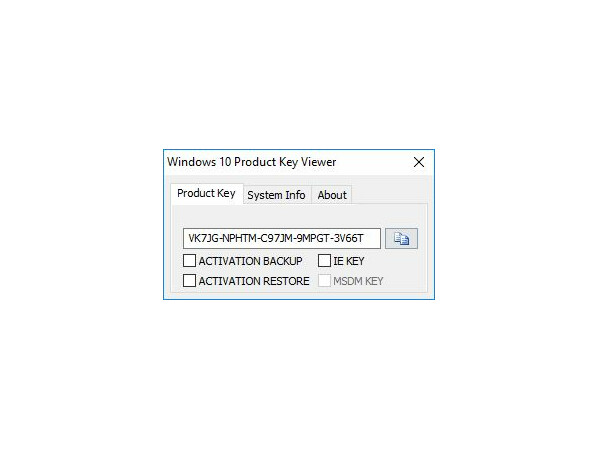
Task: Open the About tab
Action: pos(332,195)
